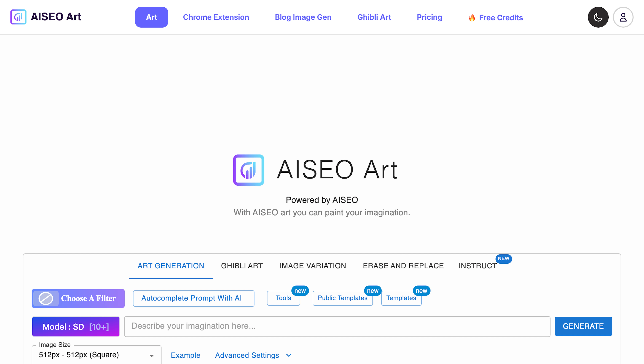Navigate to the Pricing page
The height and width of the screenshot is (364, 644).
click(x=430, y=17)
